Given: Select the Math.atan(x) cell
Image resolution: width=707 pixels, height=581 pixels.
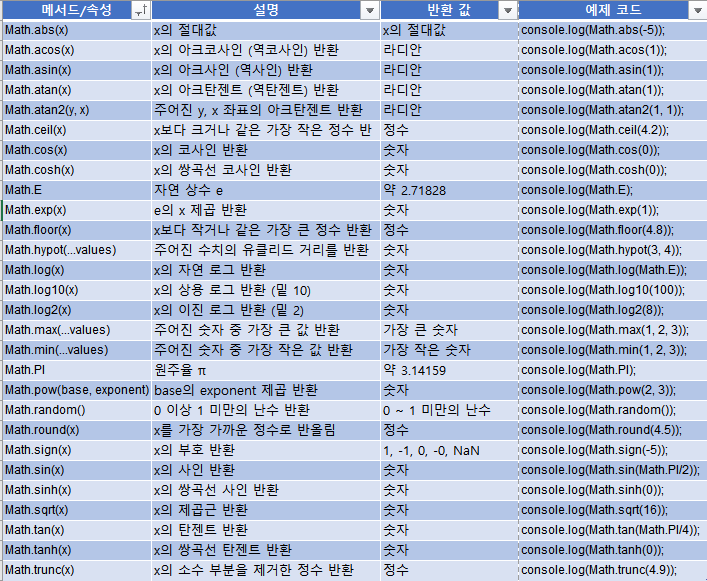Looking at the screenshot, I should click(77, 90).
